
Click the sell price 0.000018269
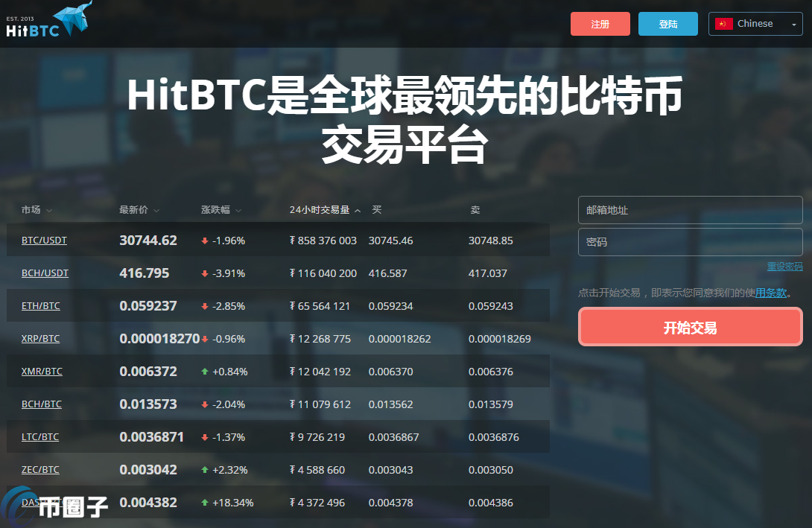499,339
